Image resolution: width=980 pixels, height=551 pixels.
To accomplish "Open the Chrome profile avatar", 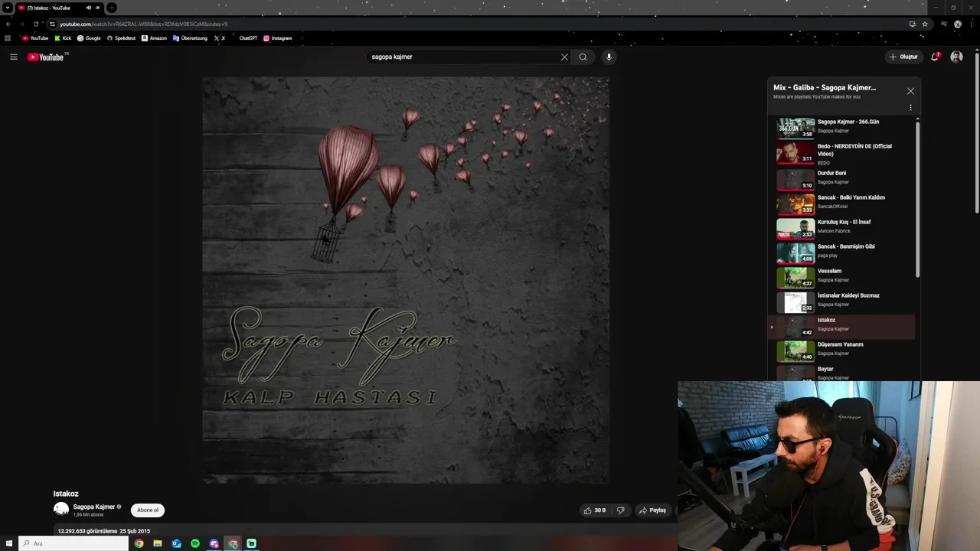I will click(957, 24).
